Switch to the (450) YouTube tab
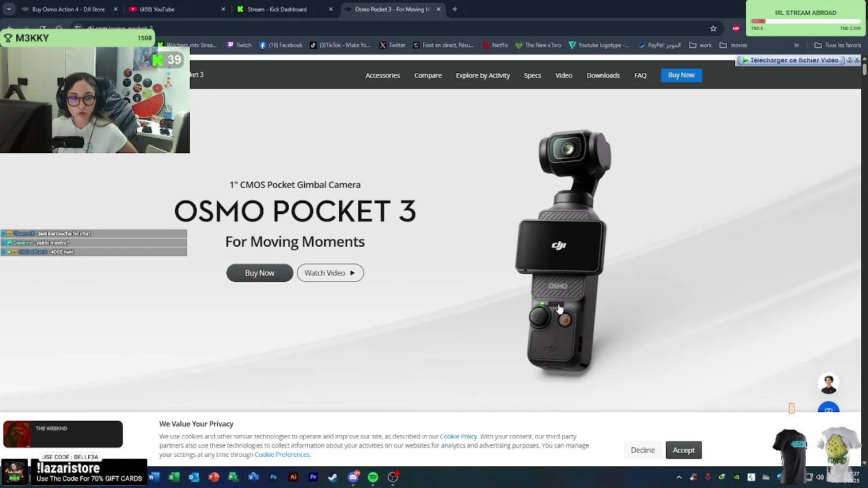 176,9
